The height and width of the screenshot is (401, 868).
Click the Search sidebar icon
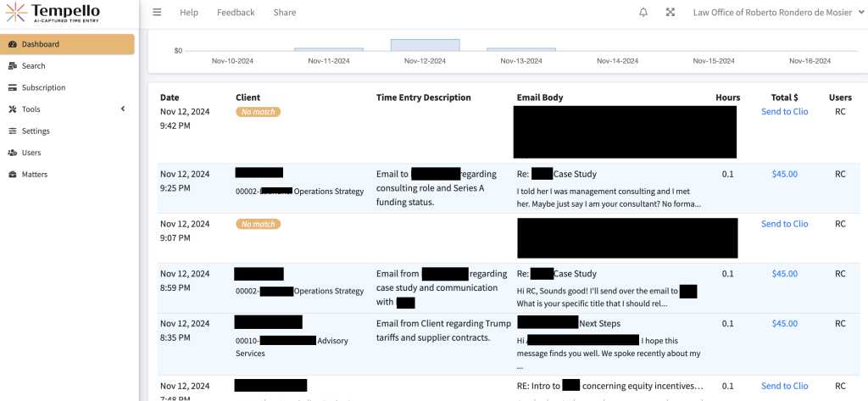13,66
